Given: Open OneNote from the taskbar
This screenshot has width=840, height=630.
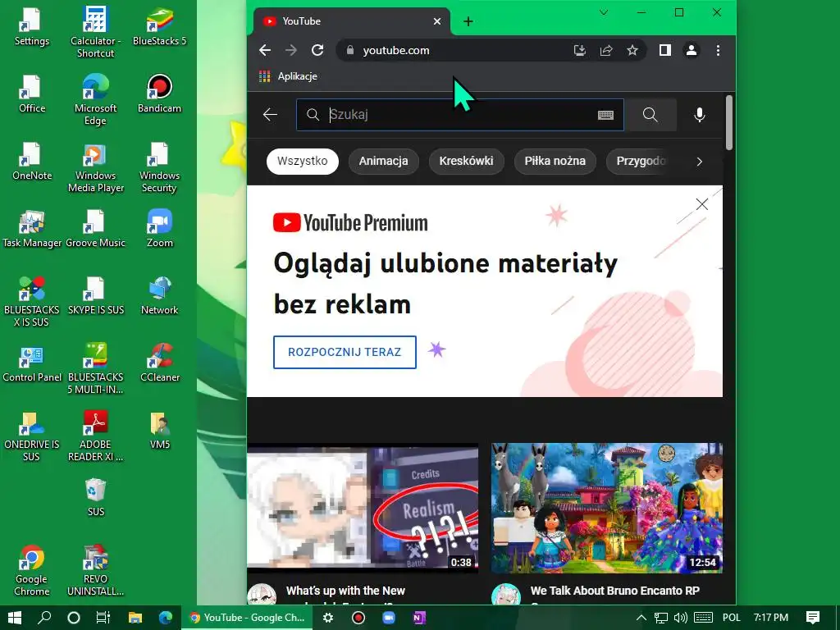Looking at the screenshot, I should click(419, 618).
